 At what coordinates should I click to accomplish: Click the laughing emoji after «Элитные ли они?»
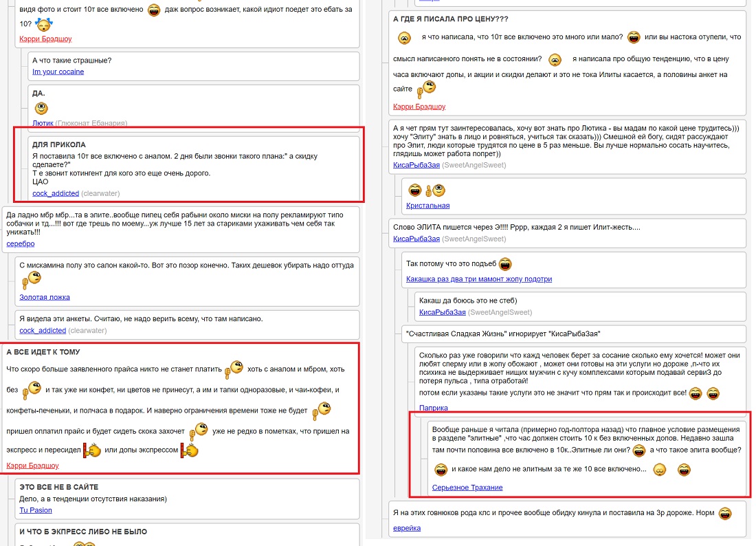(639, 450)
